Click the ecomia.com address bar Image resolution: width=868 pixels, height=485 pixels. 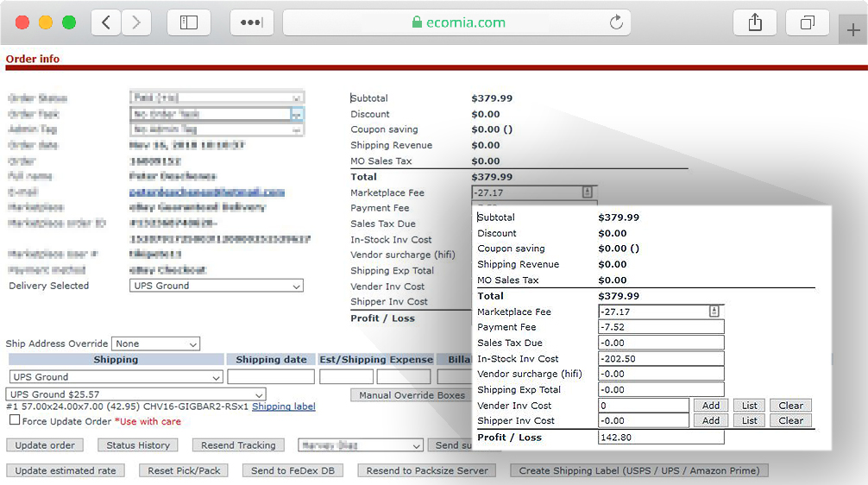457,23
